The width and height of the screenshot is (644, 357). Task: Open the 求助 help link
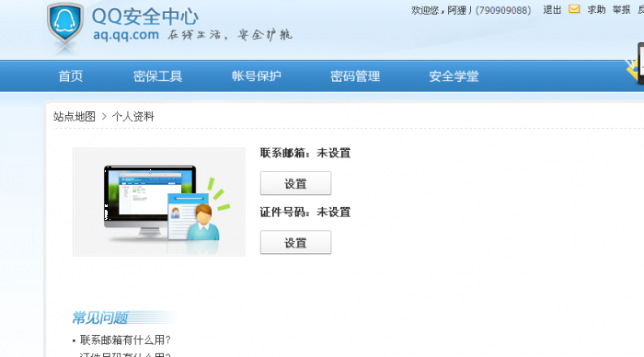[596, 10]
